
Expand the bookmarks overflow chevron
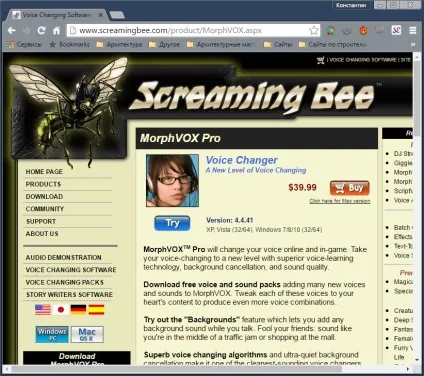tap(413, 44)
